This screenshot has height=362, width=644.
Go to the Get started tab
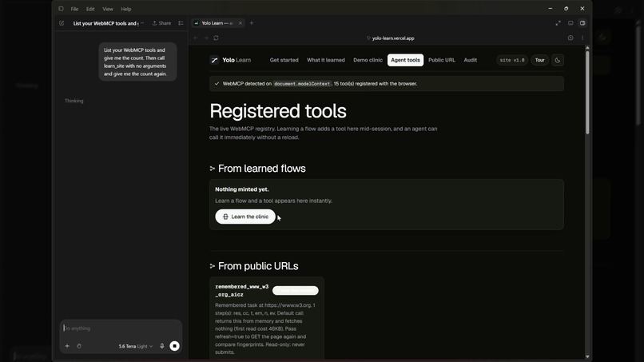[284, 60]
